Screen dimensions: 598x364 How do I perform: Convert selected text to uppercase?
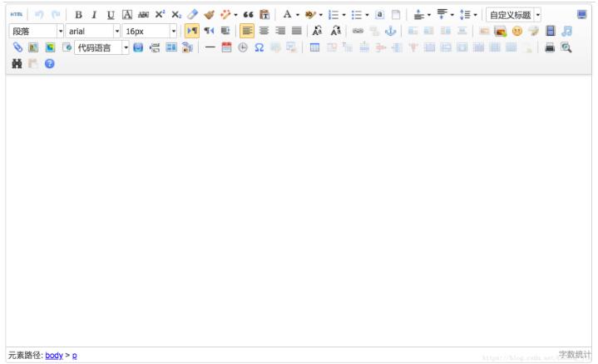click(x=318, y=31)
